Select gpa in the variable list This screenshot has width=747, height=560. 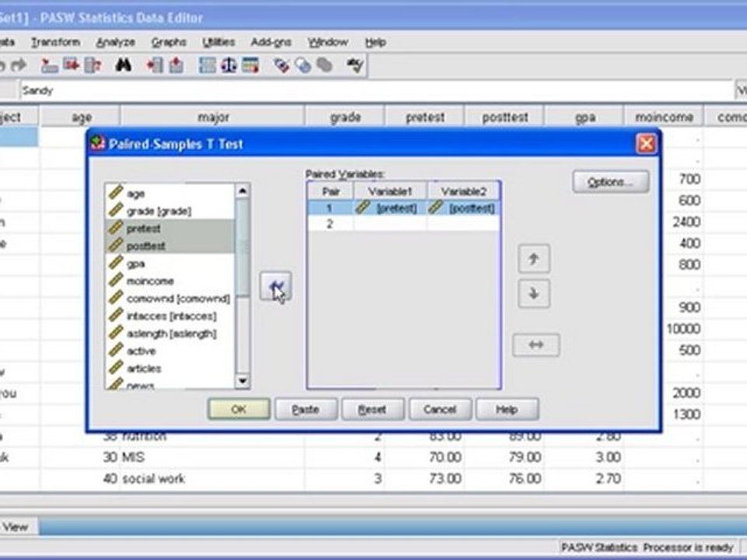[x=170, y=264]
